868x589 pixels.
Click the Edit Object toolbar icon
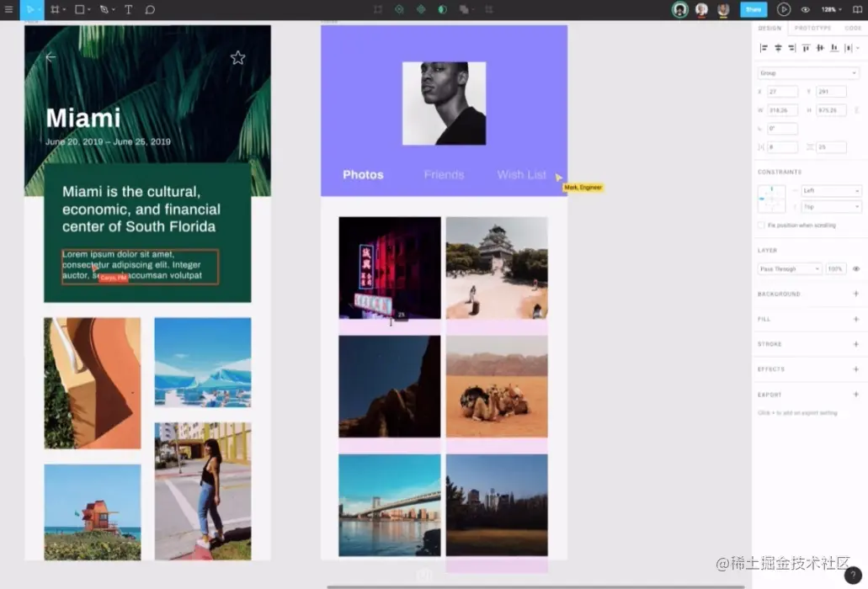[x=377, y=9]
